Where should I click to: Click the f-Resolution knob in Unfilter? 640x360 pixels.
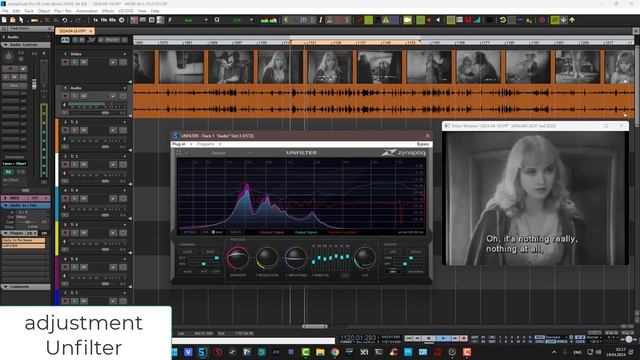tap(267, 258)
